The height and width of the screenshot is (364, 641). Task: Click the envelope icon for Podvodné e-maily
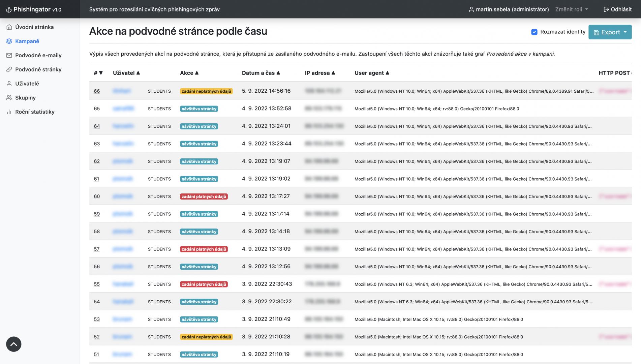tap(9, 55)
